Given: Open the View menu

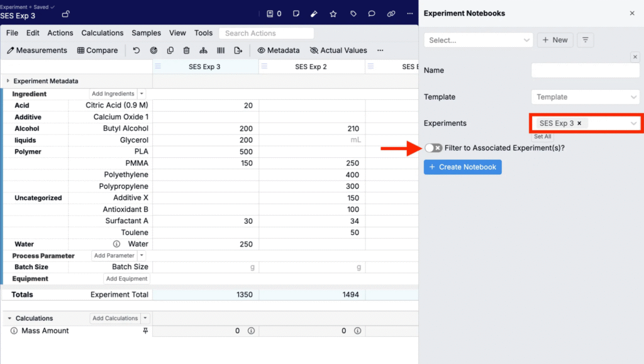Looking at the screenshot, I should click(x=177, y=33).
